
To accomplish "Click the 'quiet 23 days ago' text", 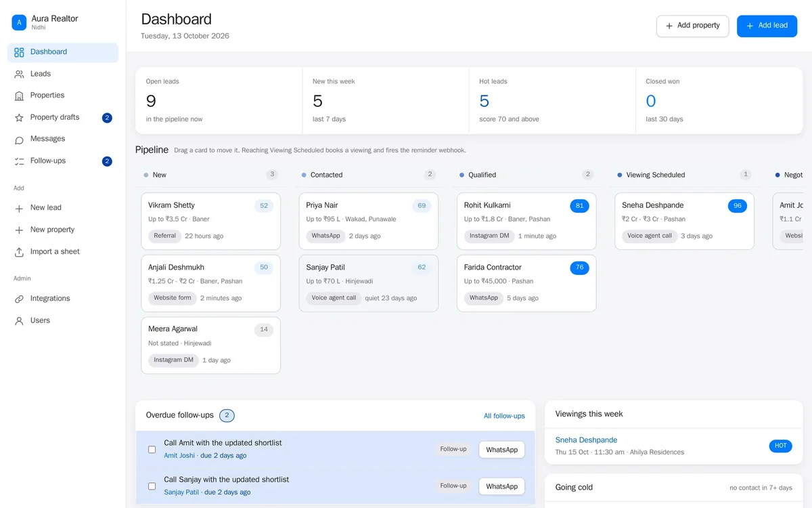I will (x=391, y=298).
